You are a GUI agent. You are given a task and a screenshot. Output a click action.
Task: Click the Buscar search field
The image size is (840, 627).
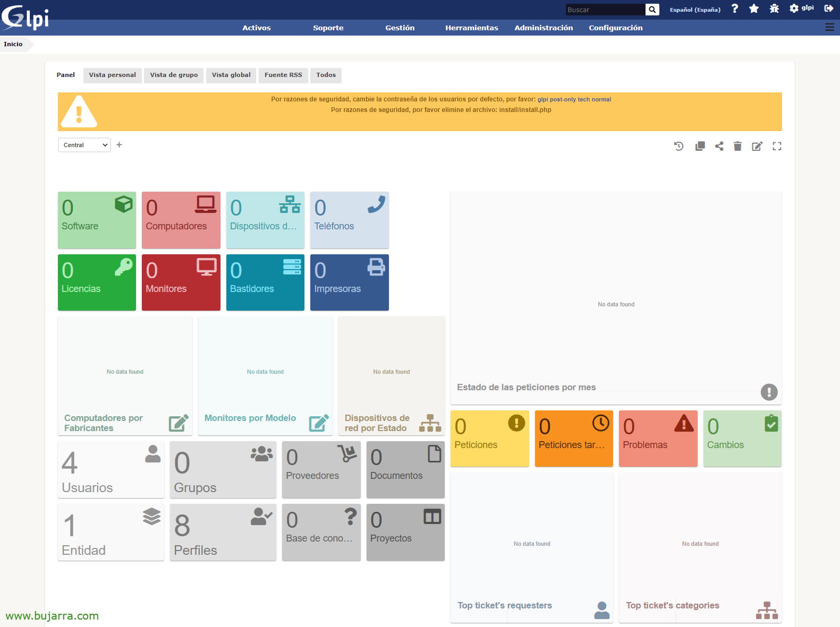point(605,10)
